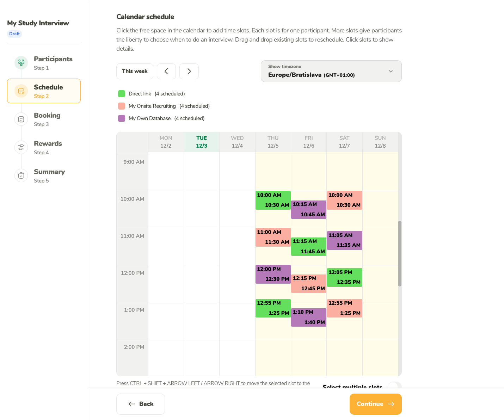Open the Summary Step 5 tab
The height and width of the screenshot is (420, 504).
click(x=44, y=175)
